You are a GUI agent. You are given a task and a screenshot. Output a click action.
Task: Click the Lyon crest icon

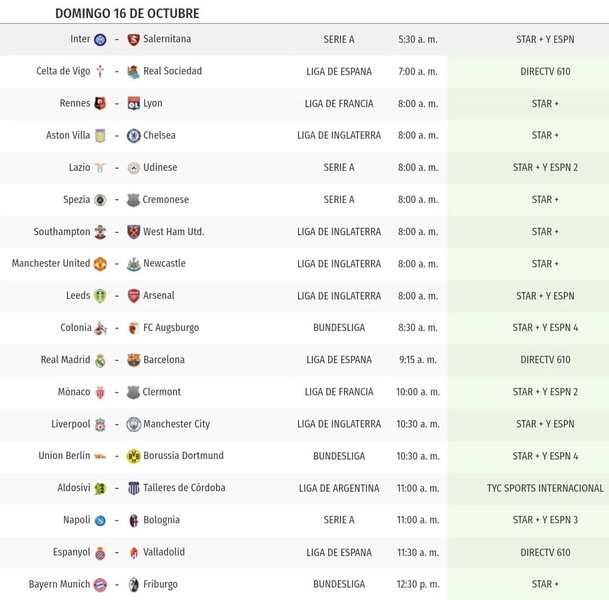(133, 104)
